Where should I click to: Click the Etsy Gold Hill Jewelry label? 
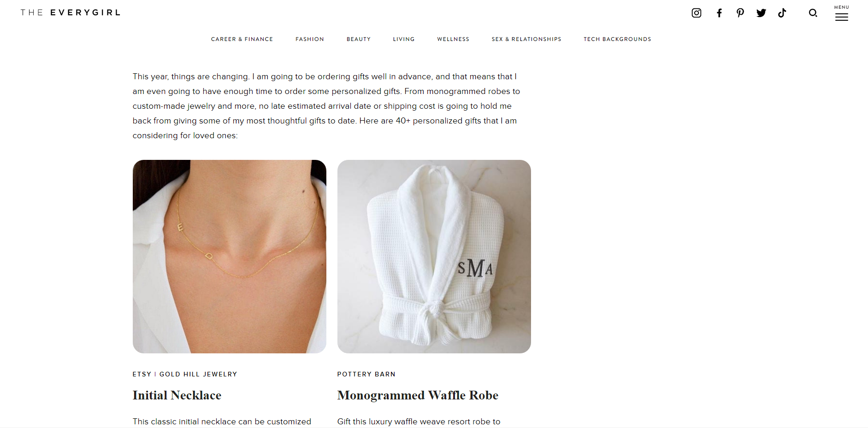point(185,374)
